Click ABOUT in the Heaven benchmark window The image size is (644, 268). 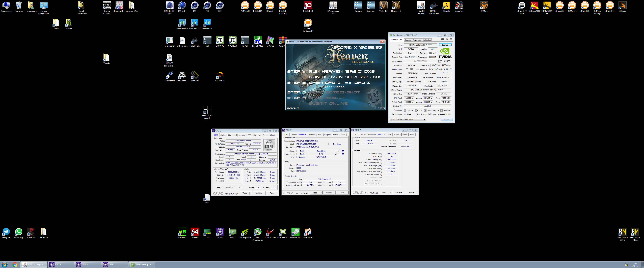293,108
